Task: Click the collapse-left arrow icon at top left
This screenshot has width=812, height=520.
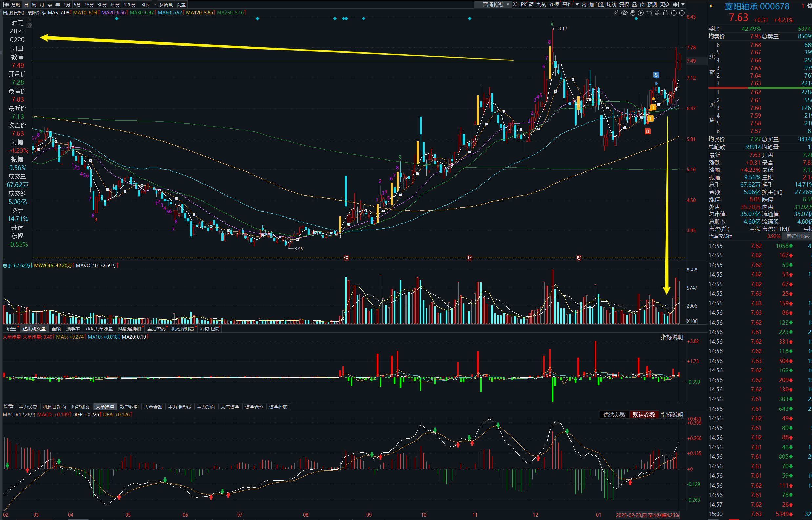Action: coord(6,4)
